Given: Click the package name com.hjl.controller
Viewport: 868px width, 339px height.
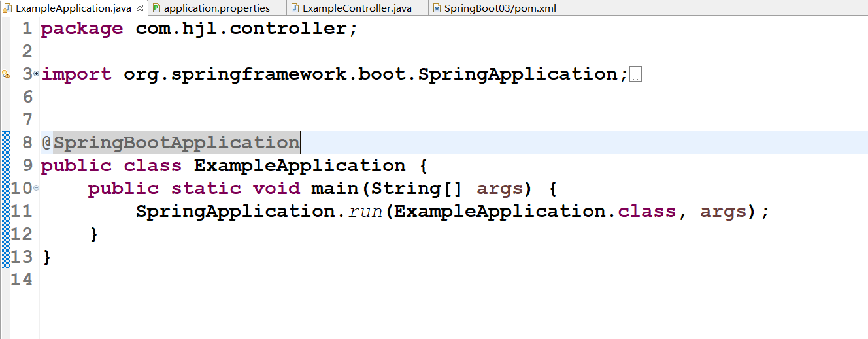Looking at the screenshot, I should pyautogui.click(x=241, y=29).
